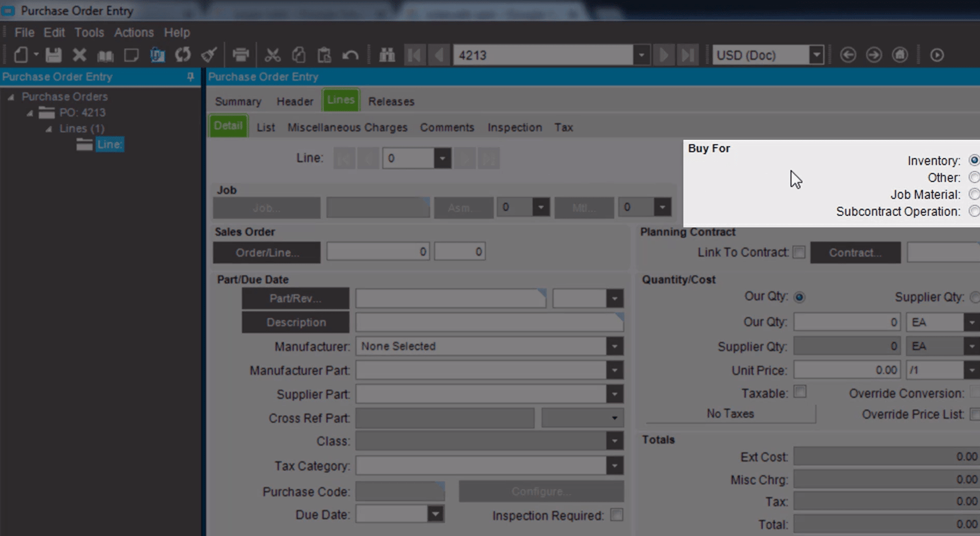Enable the Taxable checkbox
980x536 pixels.
pyautogui.click(x=799, y=392)
